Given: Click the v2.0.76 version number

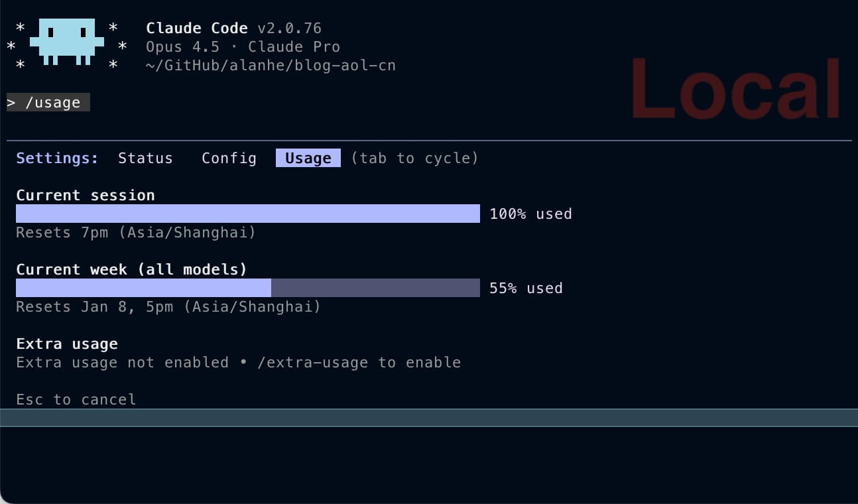Looking at the screenshot, I should [289, 29].
